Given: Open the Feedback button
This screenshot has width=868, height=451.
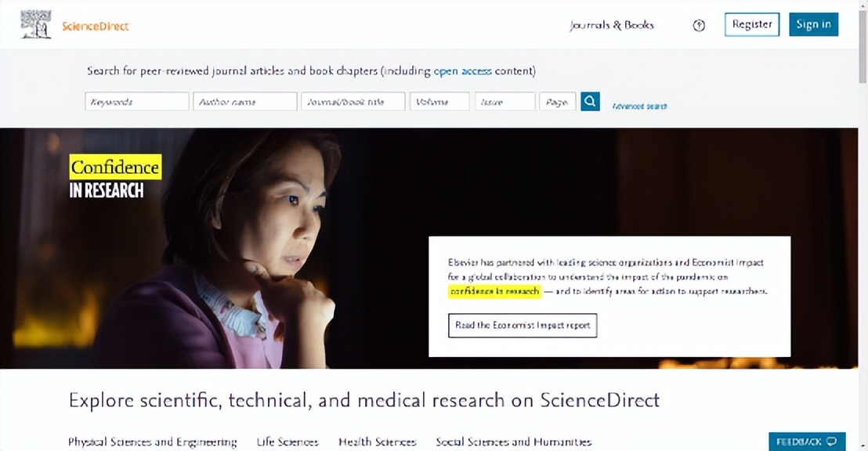Looking at the screenshot, I should 807,442.
